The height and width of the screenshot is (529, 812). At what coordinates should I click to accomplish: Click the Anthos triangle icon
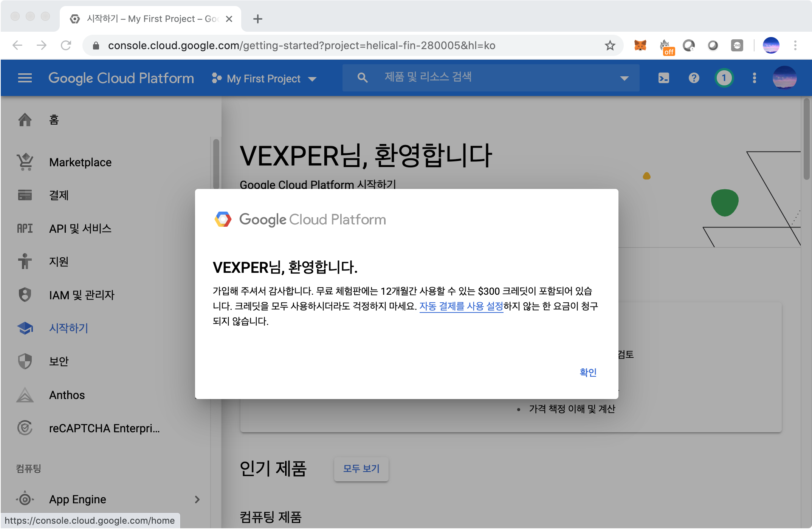coord(25,395)
